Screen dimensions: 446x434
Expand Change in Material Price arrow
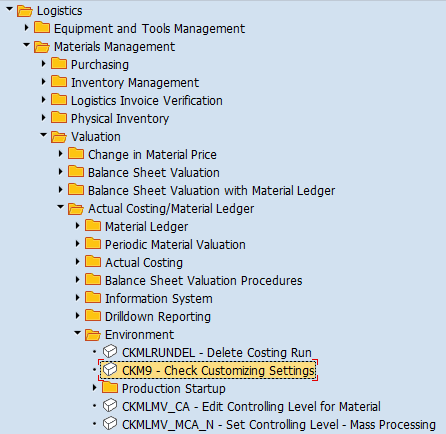point(61,153)
